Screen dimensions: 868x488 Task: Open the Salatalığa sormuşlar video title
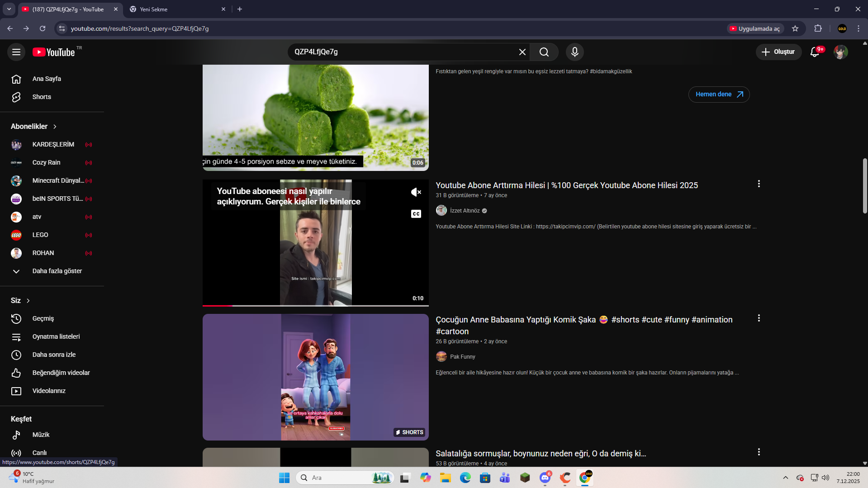coord(541,454)
